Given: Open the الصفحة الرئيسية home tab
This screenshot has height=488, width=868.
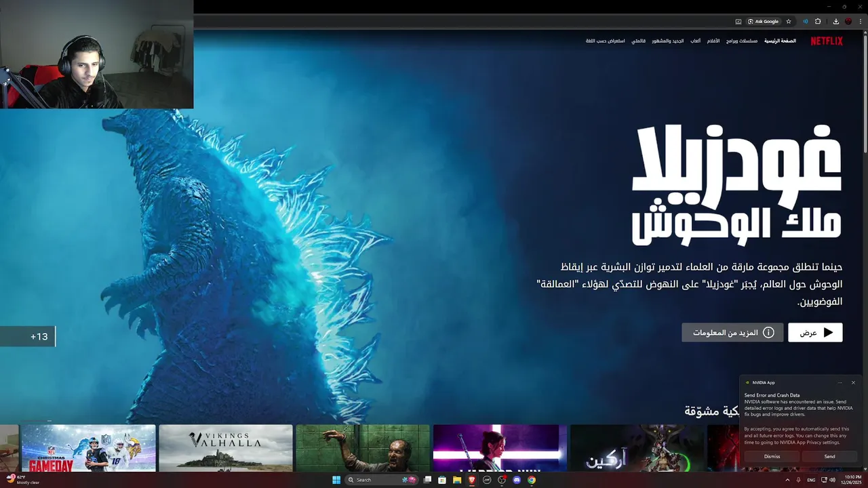Looking at the screenshot, I should (780, 41).
